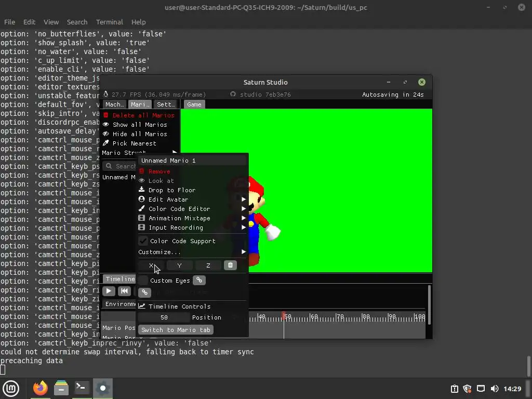Click the Position value field showing 50
Viewport: 532px width, 399px height.
[164, 317]
